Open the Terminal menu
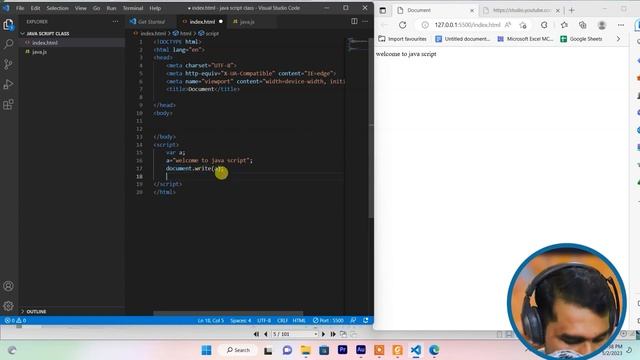This screenshot has height=360, width=640. 133,8
